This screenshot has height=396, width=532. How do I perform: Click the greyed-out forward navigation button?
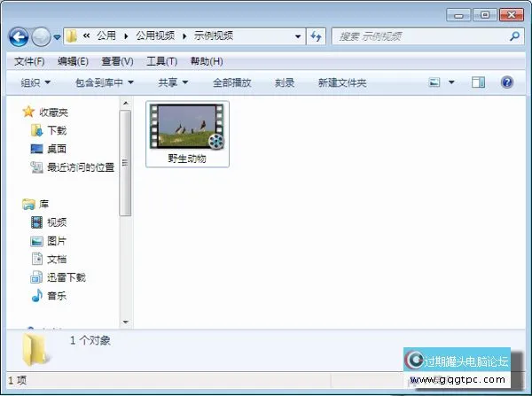coord(41,36)
